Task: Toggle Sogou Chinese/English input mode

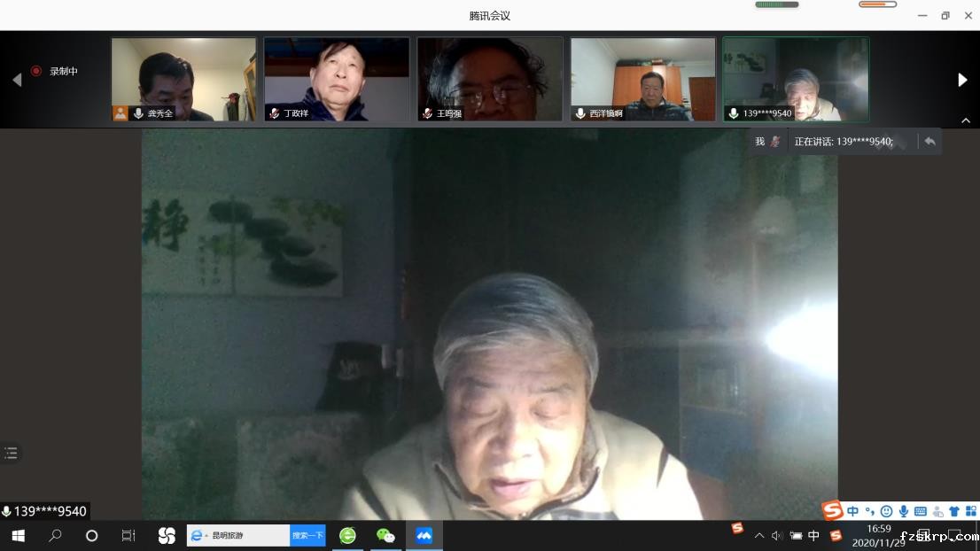Action: pos(852,511)
